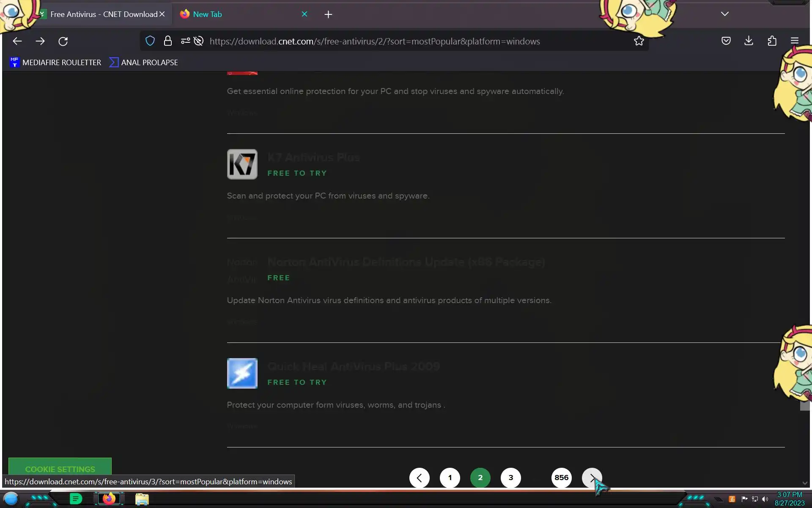Go to next results page arrow
The width and height of the screenshot is (812, 508).
[x=592, y=478]
